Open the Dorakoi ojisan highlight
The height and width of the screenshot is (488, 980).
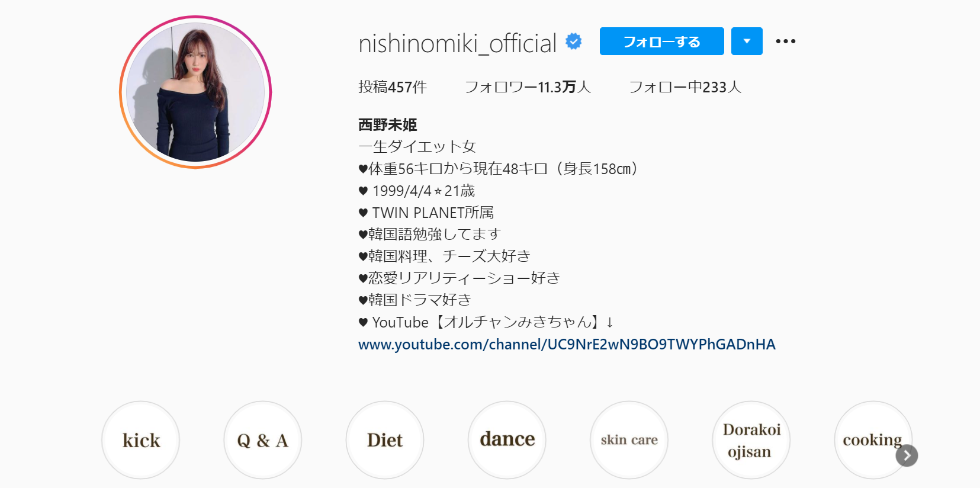(751, 440)
